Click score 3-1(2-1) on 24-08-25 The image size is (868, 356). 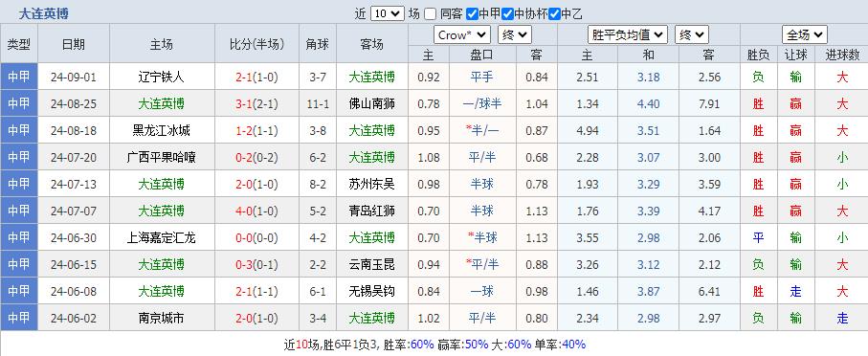[256, 103]
